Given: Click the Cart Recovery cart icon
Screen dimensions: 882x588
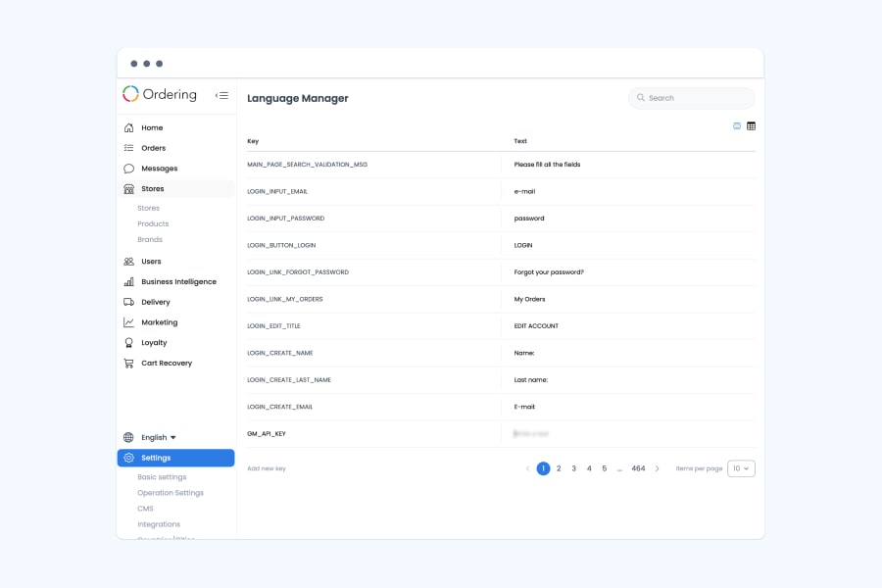Looking at the screenshot, I should pyautogui.click(x=128, y=363).
